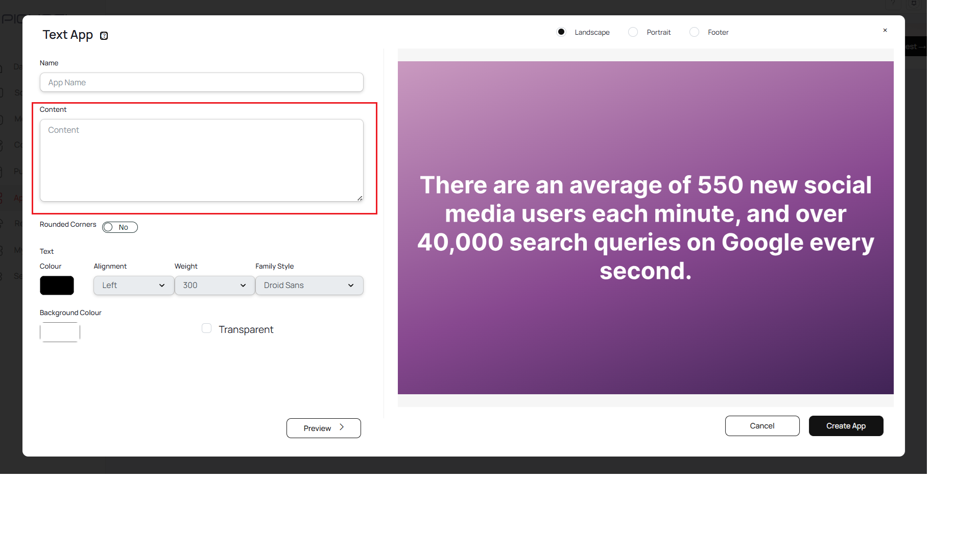Screen dimensions: 980x551
Task: Pick the black text Colour swatch
Action: point(57,285)
